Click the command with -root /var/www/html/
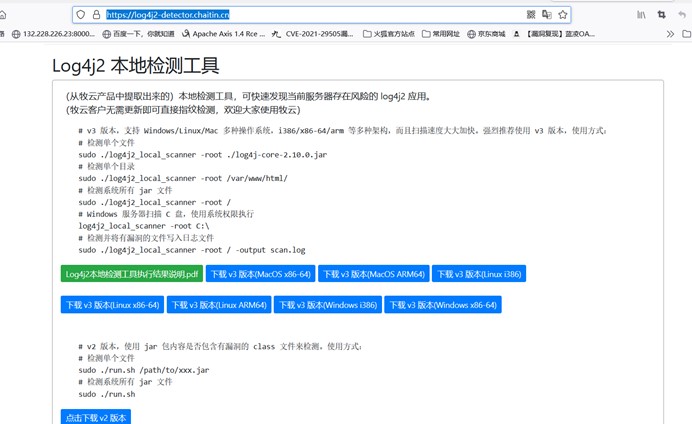The image size is (692, 424). [183, 178]
